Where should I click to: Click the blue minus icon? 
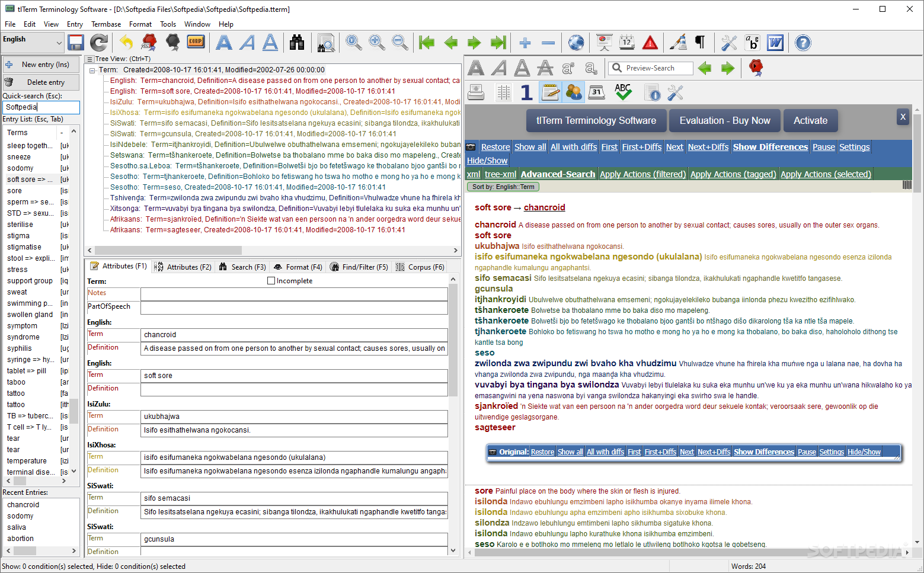coord(548,43)
